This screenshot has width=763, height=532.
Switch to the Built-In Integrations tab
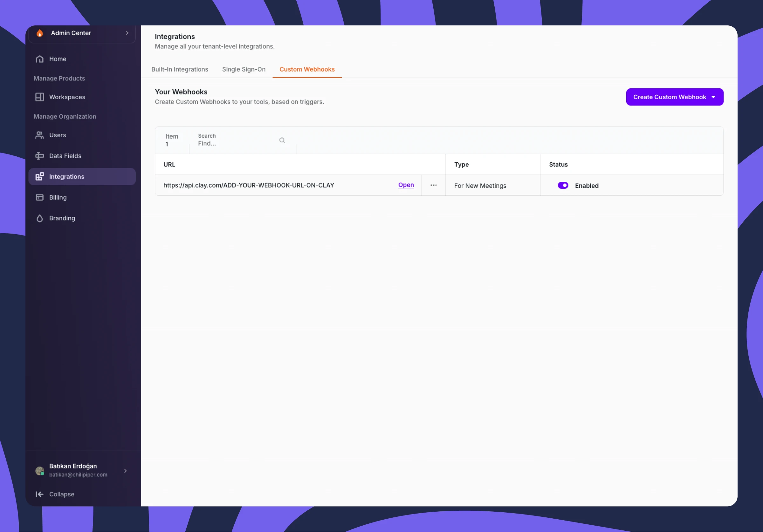point(180,70)
